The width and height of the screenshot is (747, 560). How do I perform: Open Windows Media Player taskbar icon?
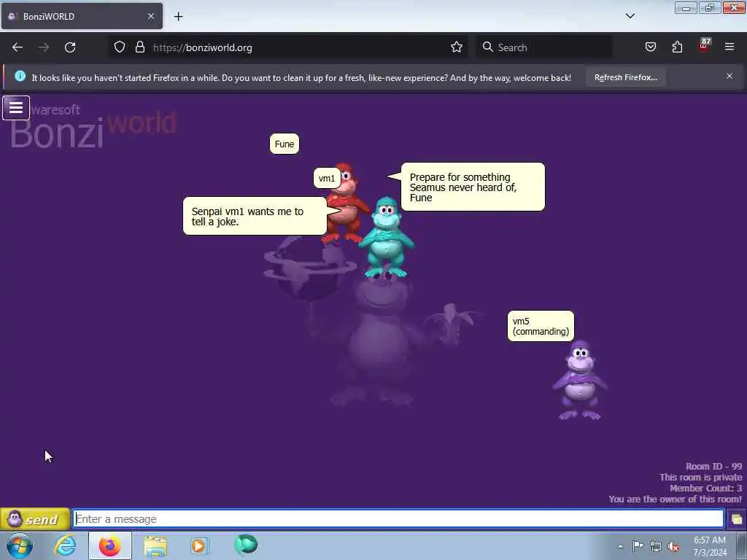(199, 545)
